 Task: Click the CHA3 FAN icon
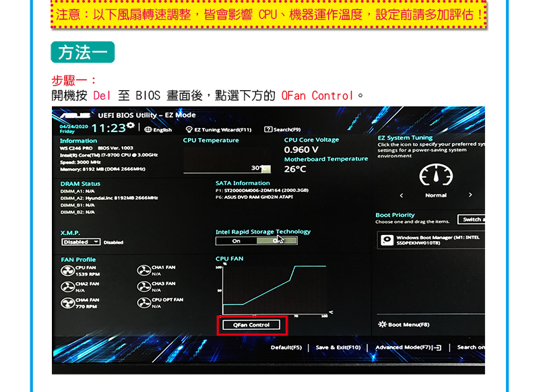click(144, 286)
